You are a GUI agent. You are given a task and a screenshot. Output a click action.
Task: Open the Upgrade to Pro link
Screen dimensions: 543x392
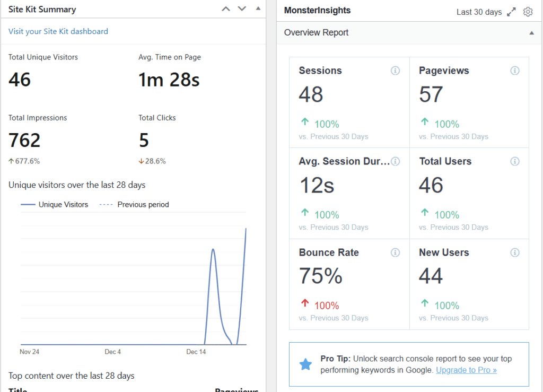click(466, 370)
